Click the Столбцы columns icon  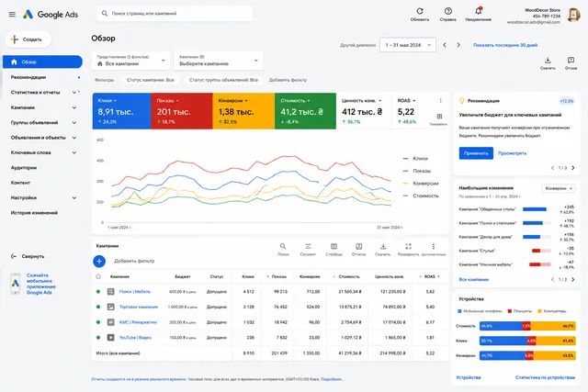[x=334, y=246]
